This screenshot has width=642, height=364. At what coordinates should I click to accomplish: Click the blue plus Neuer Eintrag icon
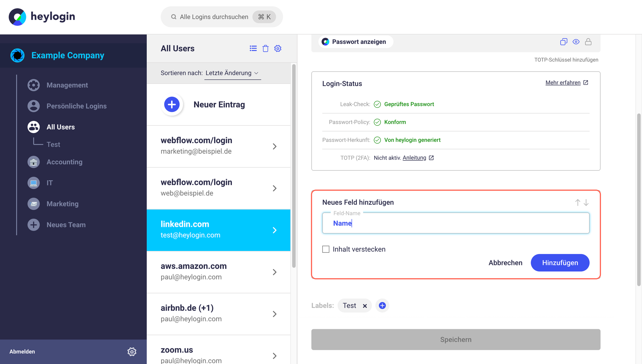click(x=172, y=104)
